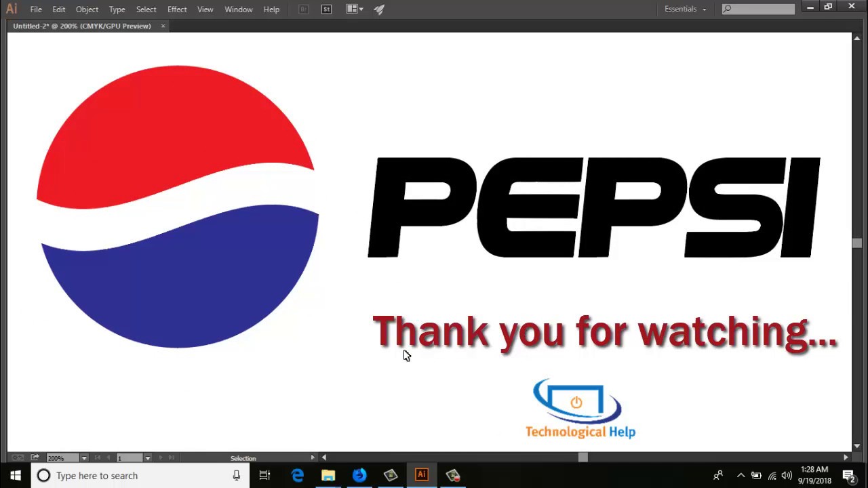Screen dimensions: 868x488
Task: Click the horizontal scrollbar left arrow
Action: coord(323,457)
